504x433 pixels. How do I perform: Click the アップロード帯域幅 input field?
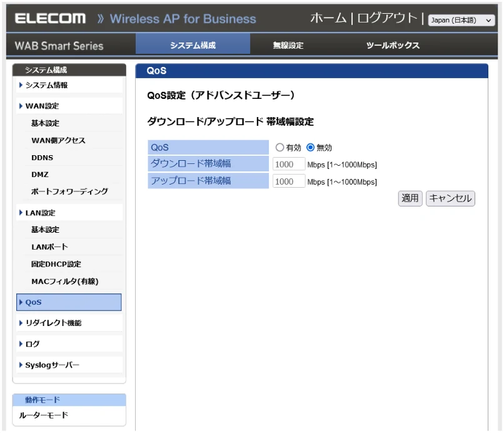point(289,181)
